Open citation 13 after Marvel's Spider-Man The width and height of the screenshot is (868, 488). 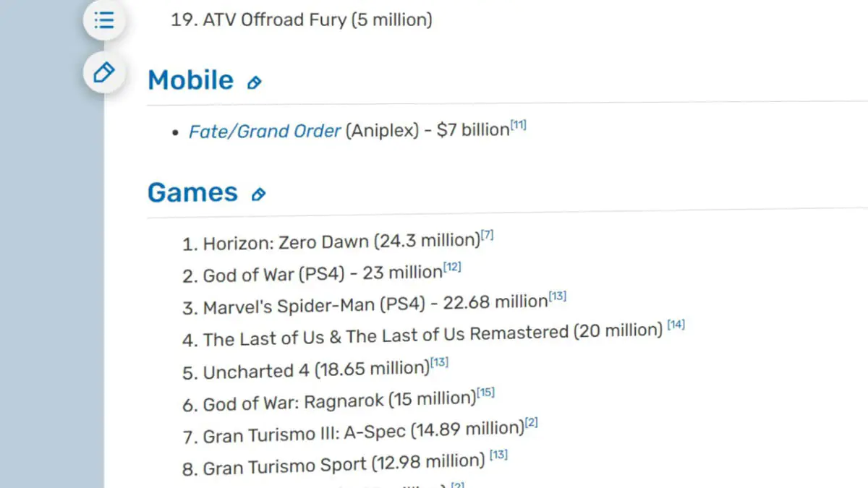(557, 296)
